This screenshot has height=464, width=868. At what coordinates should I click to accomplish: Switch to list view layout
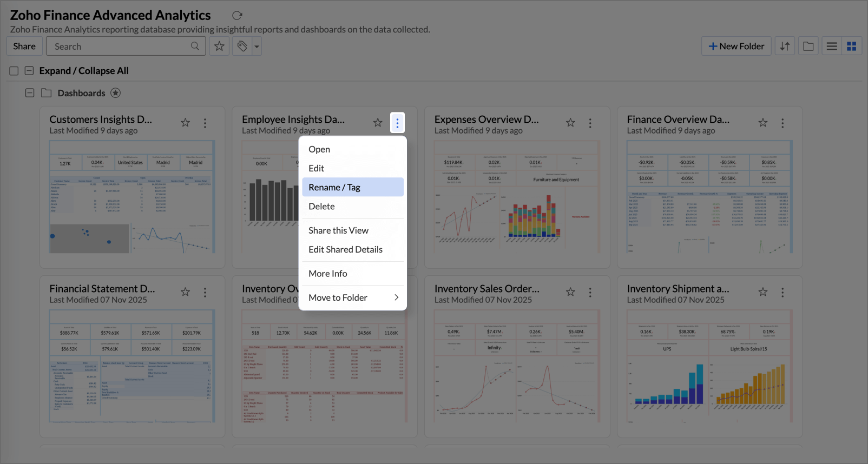832,47
